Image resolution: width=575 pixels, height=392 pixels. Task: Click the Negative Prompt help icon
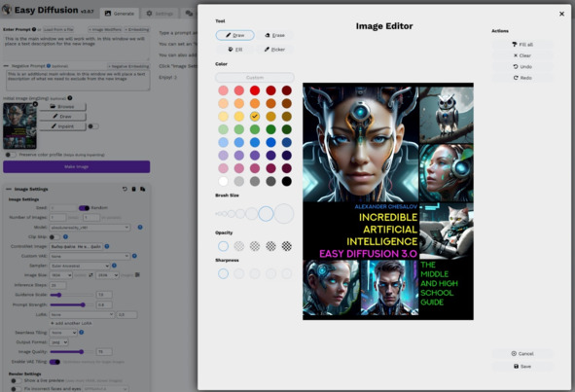tap(49, 66)
